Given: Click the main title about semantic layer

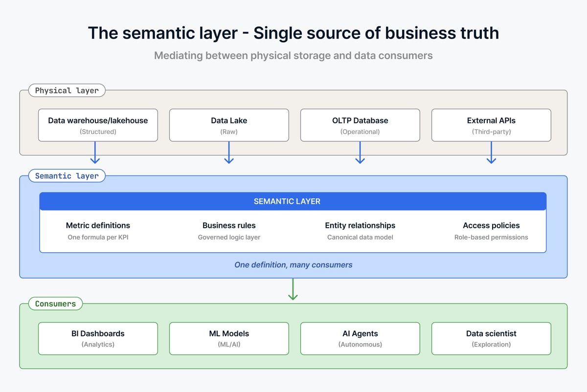Looking at the screenshot, I should coord(293,33).
